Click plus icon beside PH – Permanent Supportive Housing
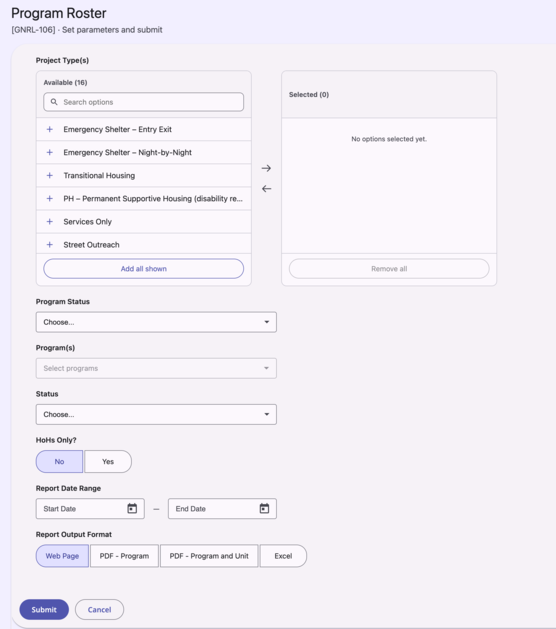The width and height of the screenshot is (556, 629). click(50, 199)
